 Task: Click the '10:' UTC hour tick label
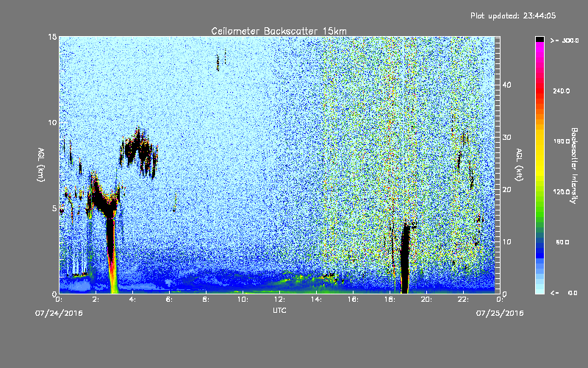click(x=243, y=300)
